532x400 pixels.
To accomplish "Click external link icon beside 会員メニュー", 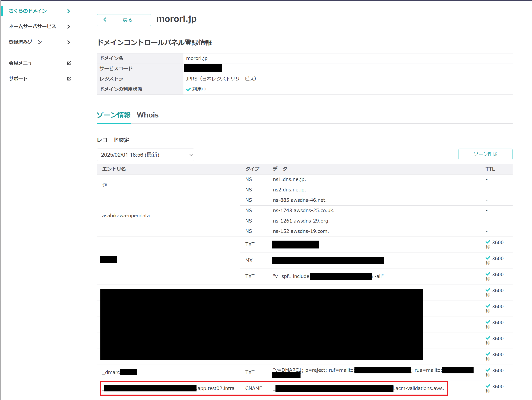I will click(69, 63).
